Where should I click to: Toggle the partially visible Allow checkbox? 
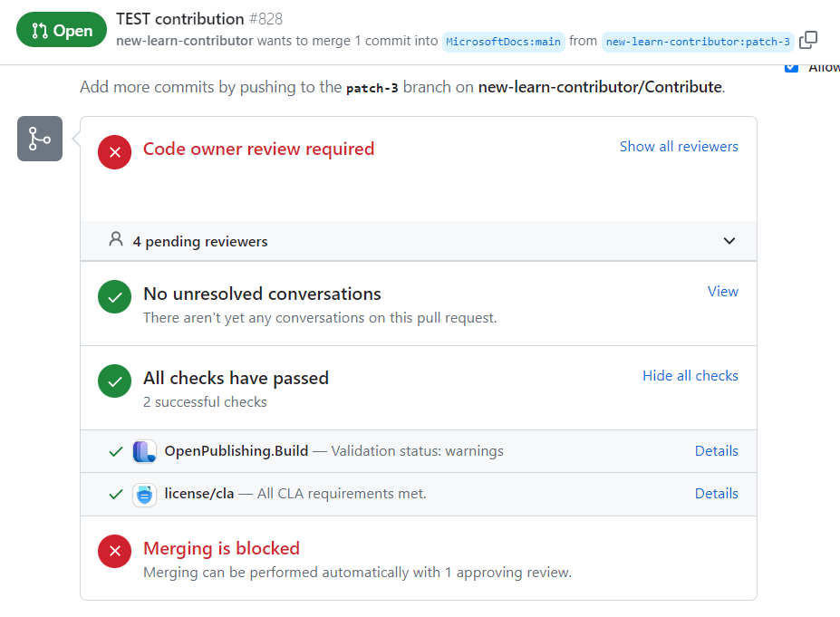pos(791,68)
